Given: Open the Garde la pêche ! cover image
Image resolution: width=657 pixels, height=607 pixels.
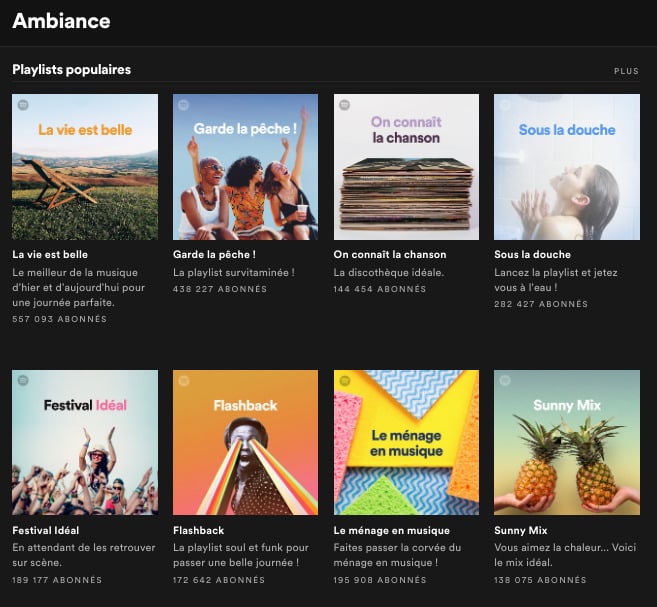Looking at the screenshot, I should [246, 167].
